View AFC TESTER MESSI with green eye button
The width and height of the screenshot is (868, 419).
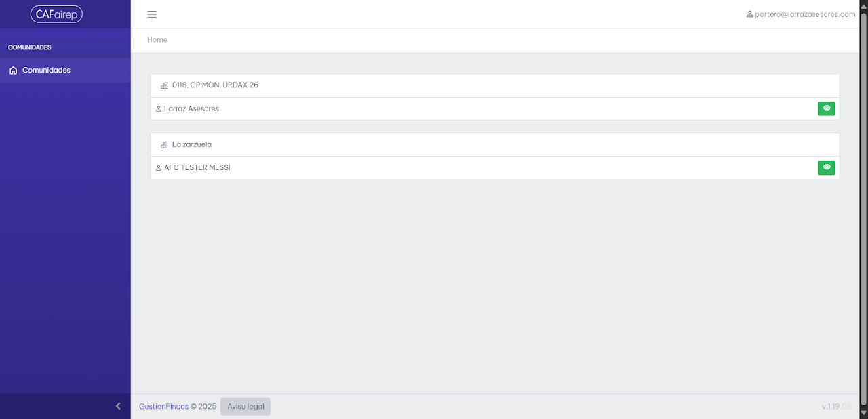click(827, 167)
